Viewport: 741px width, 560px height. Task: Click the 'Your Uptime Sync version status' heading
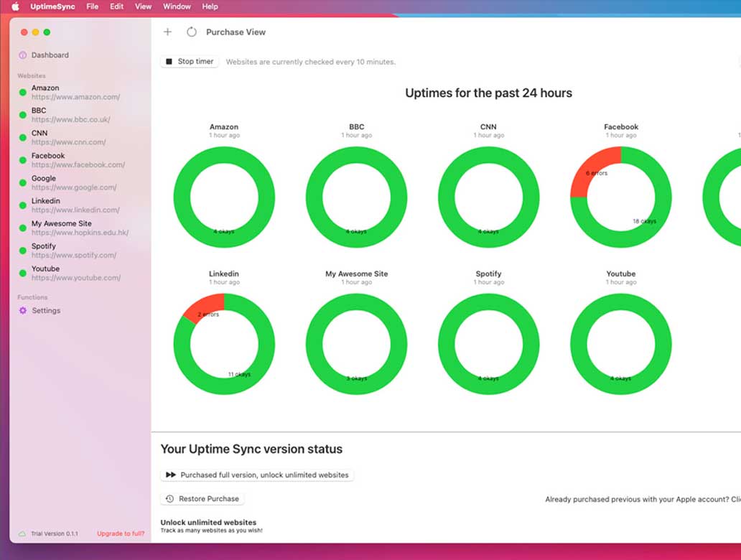click(x=251, y=449)
